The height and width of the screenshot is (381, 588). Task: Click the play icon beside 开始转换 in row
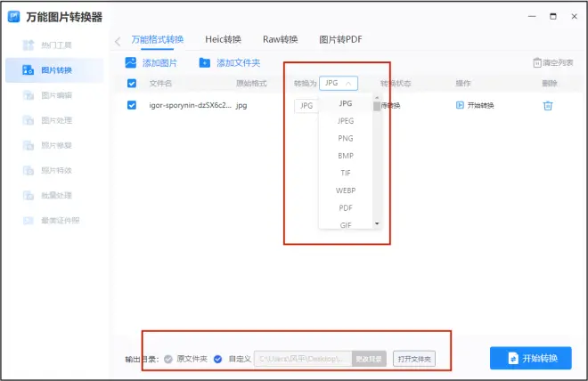pyautogui.click(x=460, y=105)
